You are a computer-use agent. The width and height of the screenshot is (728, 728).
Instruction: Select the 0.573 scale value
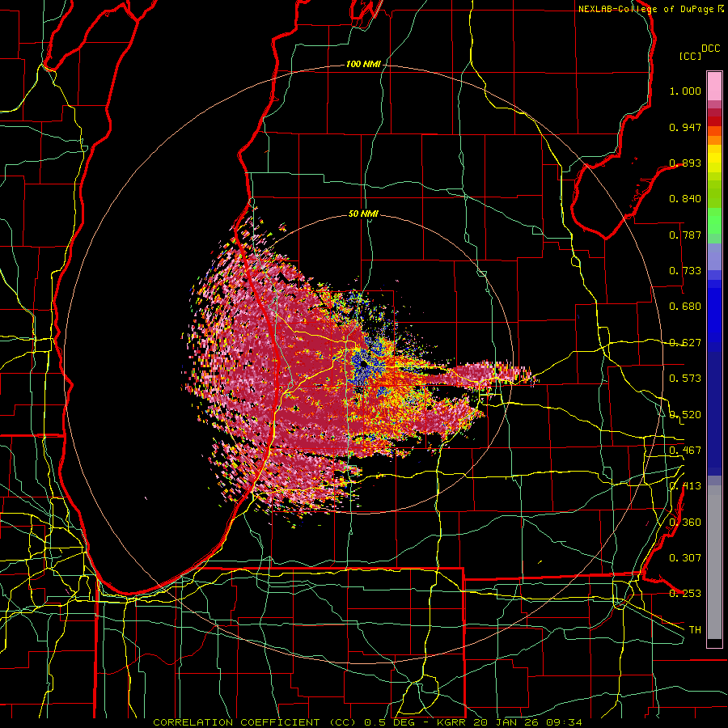coord(685,379)
